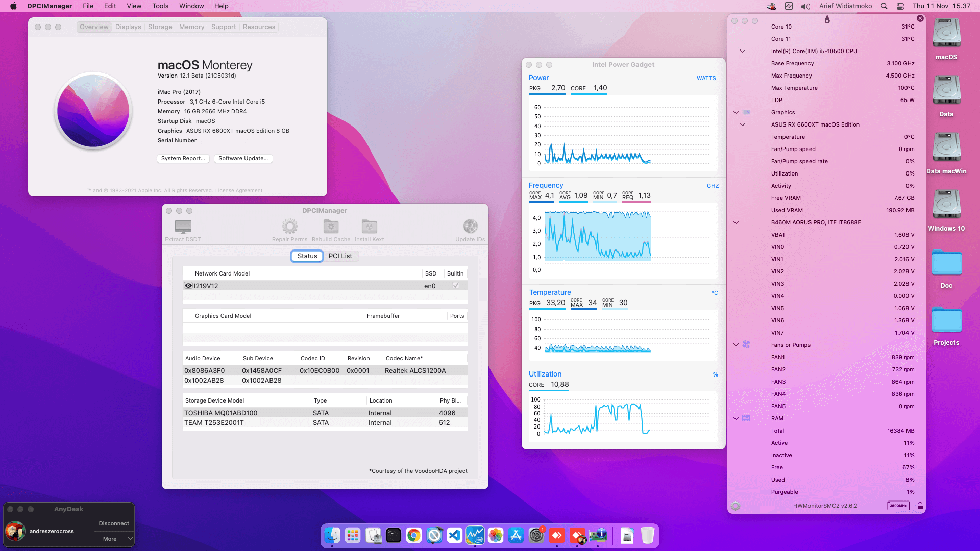Open Terminal from the Dock
The height and width of the screenshot is (551, 980).
pos(394,535)
